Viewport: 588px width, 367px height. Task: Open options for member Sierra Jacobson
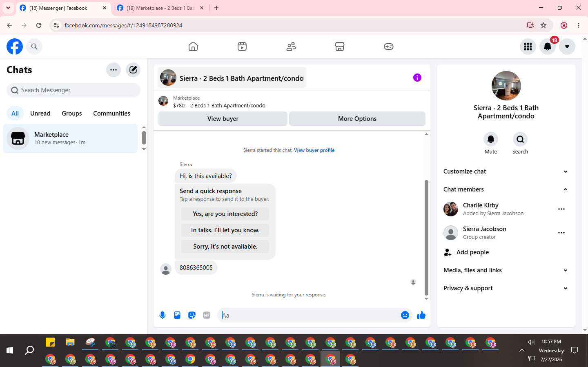[561, 233]
